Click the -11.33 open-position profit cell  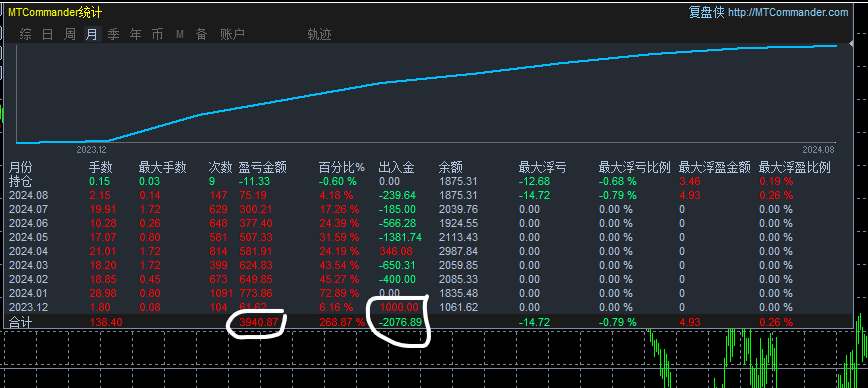[254, 181]
